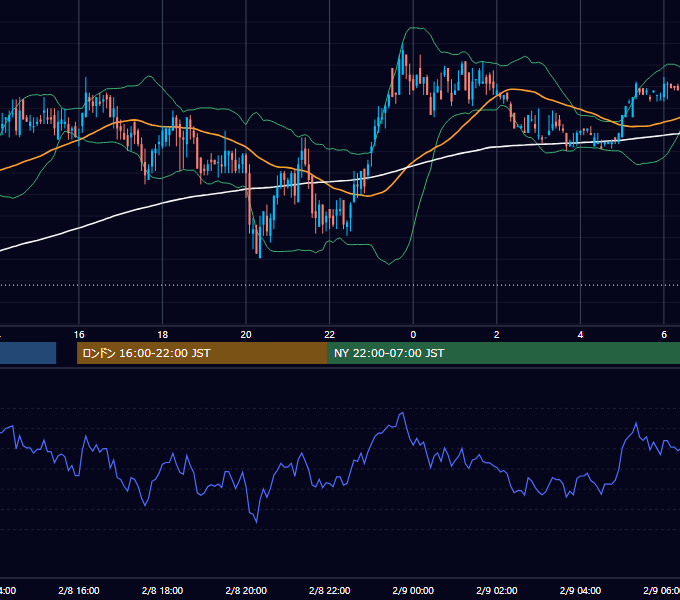Click the 18 hour label on price chart axis
This screenshot has width=680, height=600.
click(163, 335)
